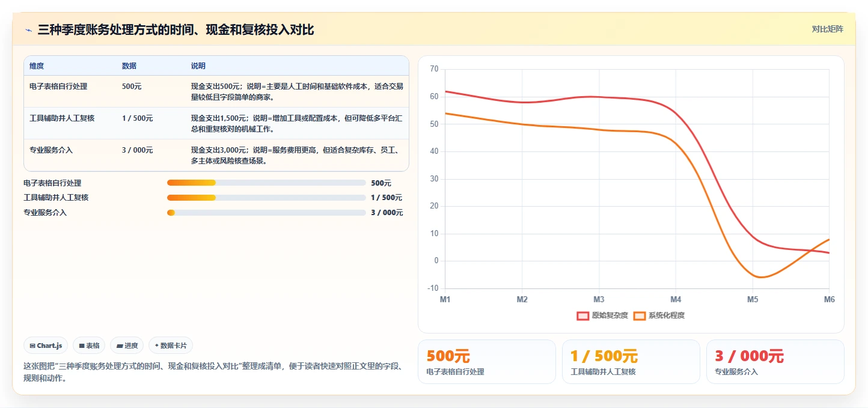Click the 电子表格自行处理 progress bar

point(266,183)
